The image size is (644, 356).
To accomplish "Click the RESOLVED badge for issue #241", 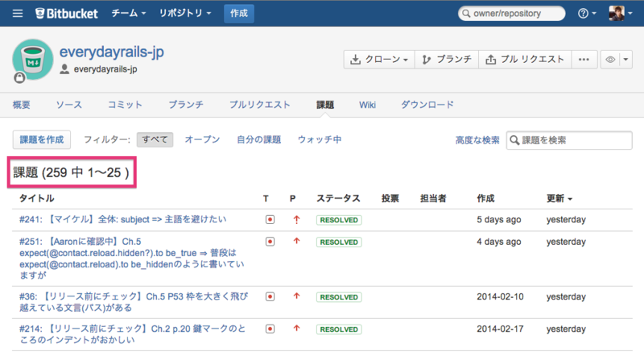I will (x=339, y=220).
